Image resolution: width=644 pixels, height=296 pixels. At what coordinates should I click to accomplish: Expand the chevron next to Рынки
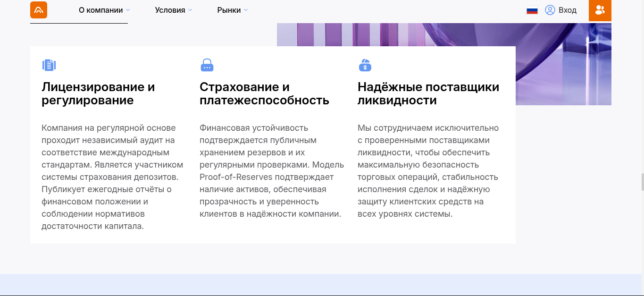[246, 10]
